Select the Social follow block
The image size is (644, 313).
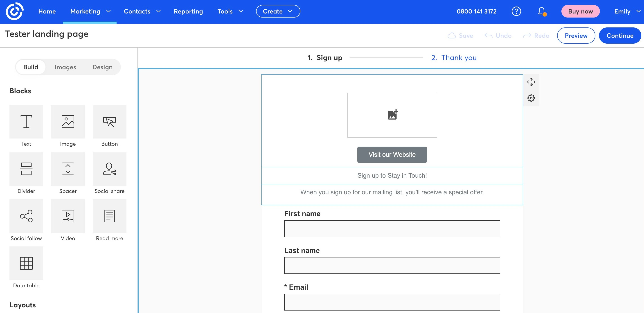(x=26, y=216)
